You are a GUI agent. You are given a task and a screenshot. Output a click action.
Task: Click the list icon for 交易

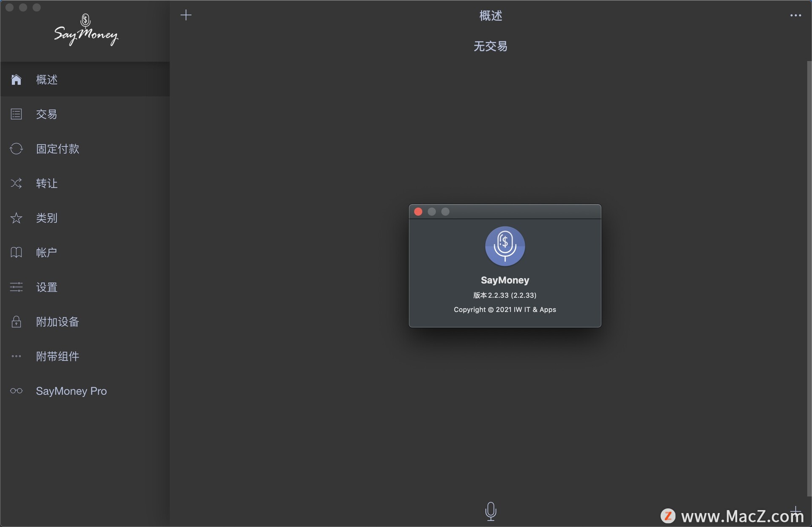[x=16, y=114]
